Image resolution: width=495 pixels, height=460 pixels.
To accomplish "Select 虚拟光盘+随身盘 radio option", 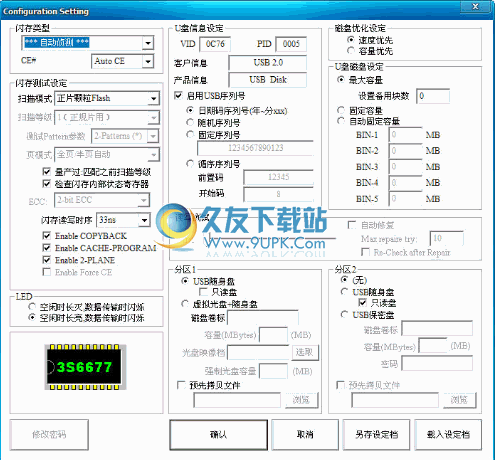I will click(x=185, y=303).
